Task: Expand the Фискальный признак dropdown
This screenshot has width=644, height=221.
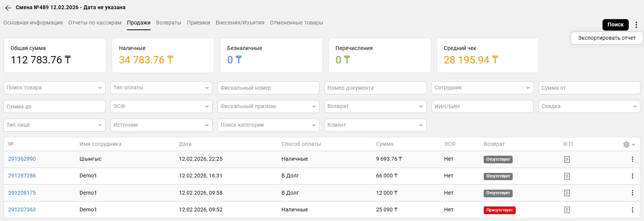Action: point(268,106)
